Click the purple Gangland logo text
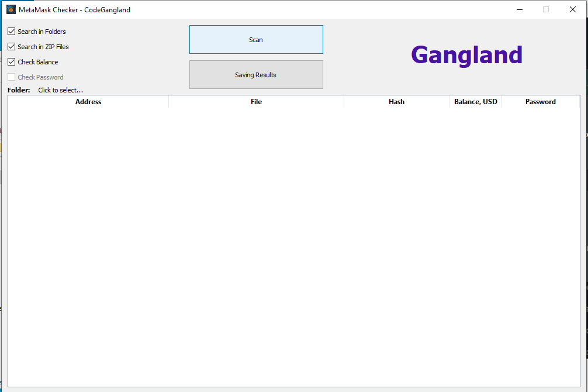 point(466,55)
